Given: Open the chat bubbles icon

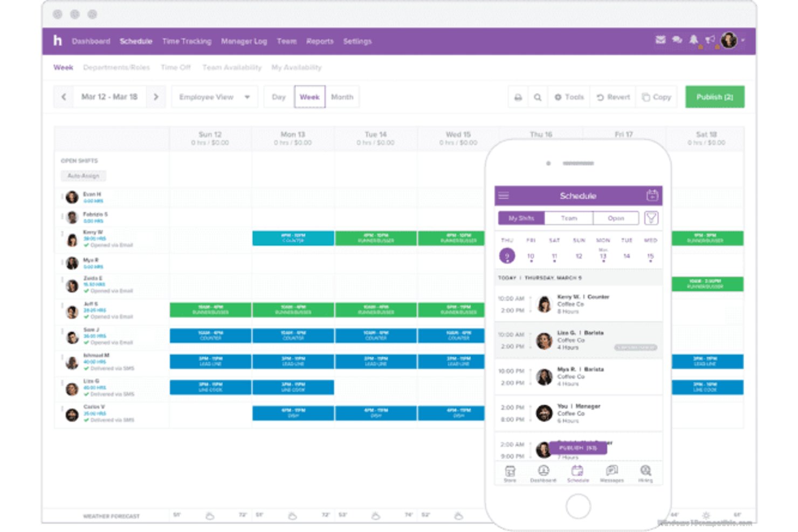Looking at the screenshot, I should 677,39.
